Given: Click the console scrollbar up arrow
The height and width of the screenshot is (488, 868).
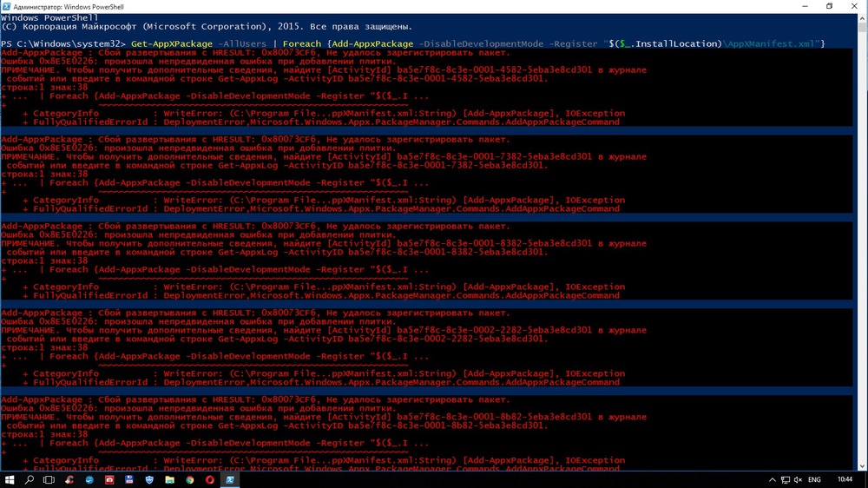Looking at the screenshot, I should pyautogui.click(x=863, y=18).
